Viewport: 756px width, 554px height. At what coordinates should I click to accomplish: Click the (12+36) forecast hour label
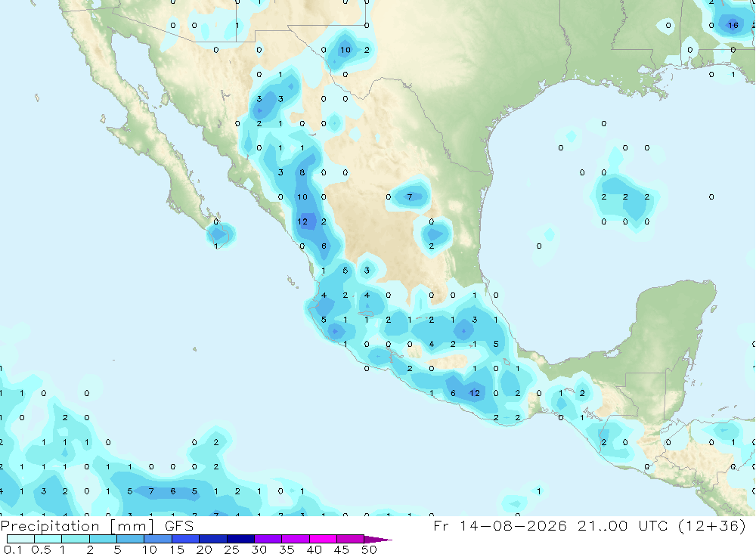pos(711,525)
